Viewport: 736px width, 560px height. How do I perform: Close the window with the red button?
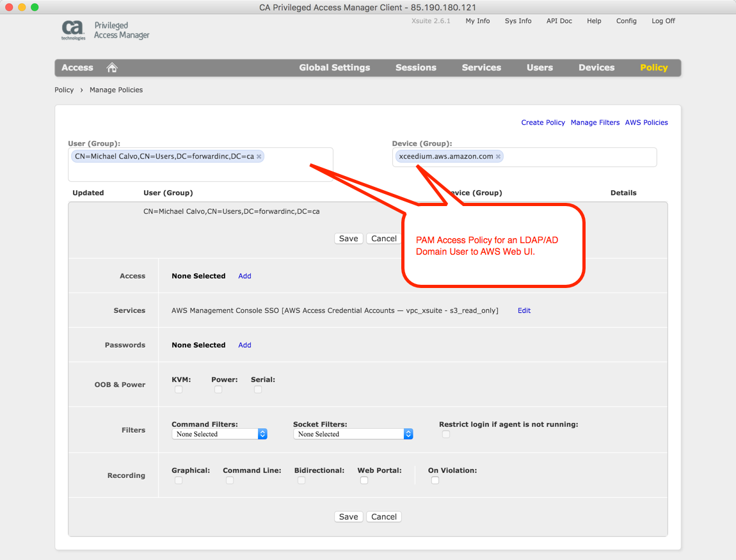pos(9,7)
